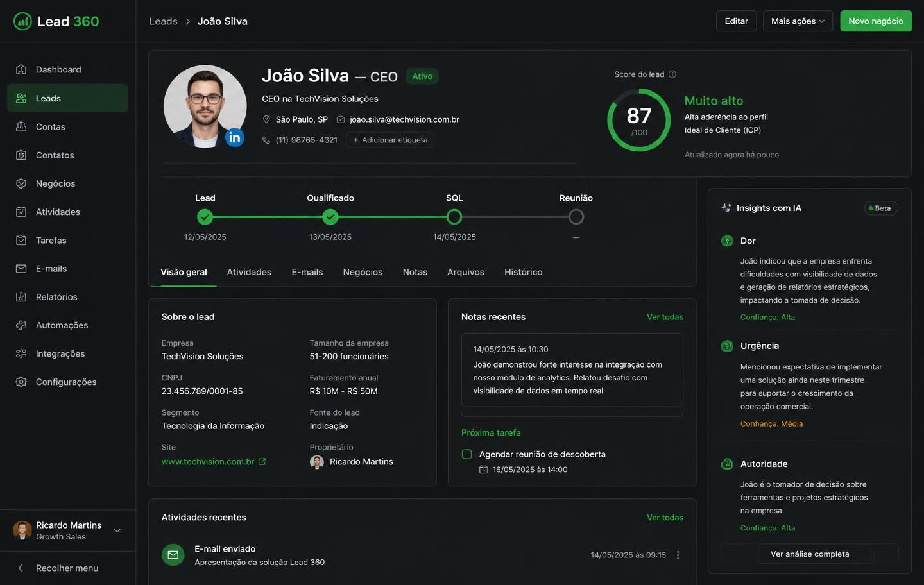Viewport: 924px width, 585px height.
Task: Open Dashboard from sidebar
Action: pos(67,69)
